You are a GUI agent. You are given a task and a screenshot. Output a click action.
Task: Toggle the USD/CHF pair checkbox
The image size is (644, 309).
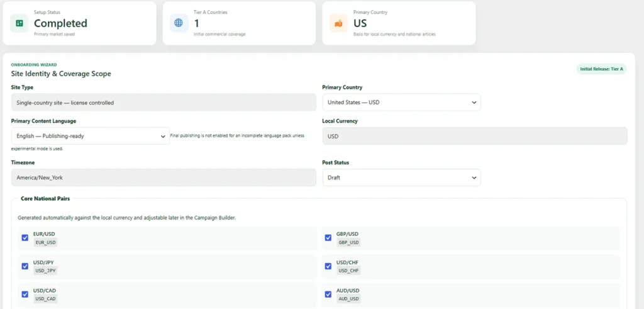[x=328, y=266]
